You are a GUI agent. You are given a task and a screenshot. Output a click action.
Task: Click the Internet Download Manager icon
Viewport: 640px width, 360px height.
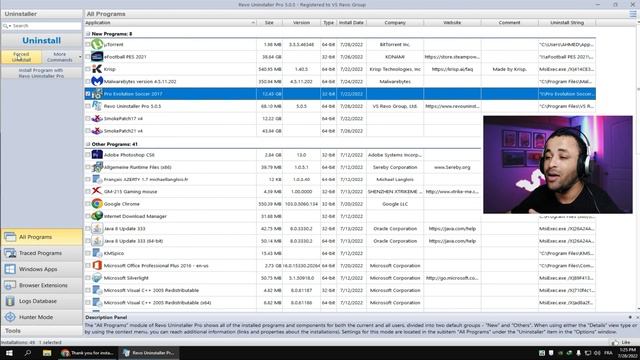97,216
